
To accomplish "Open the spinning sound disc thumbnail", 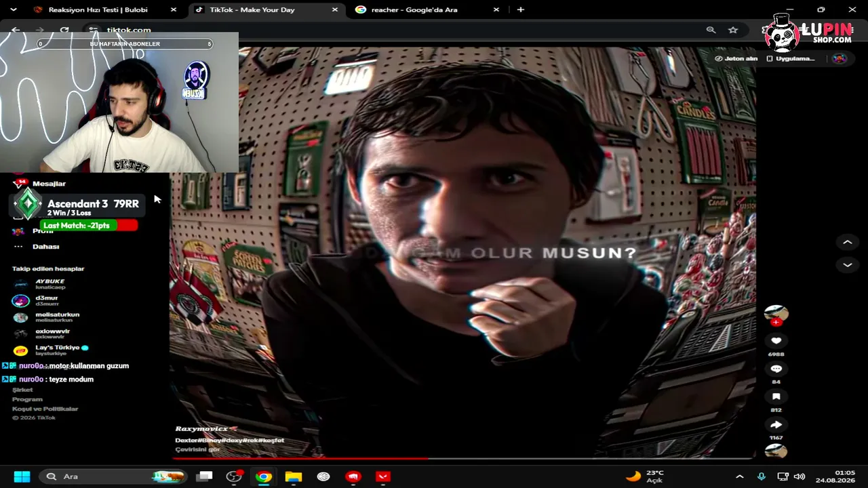I will 776,451.
